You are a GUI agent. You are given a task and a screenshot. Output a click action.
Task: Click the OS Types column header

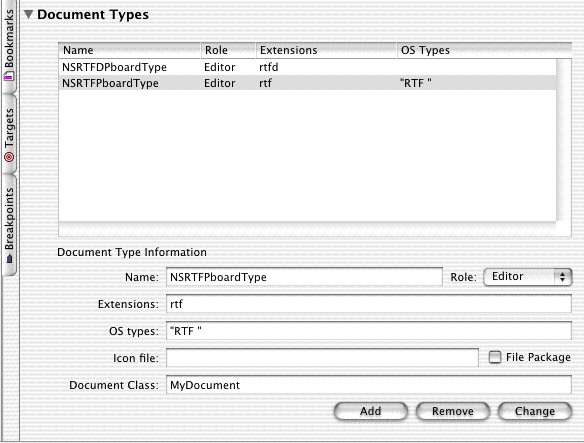484,50
